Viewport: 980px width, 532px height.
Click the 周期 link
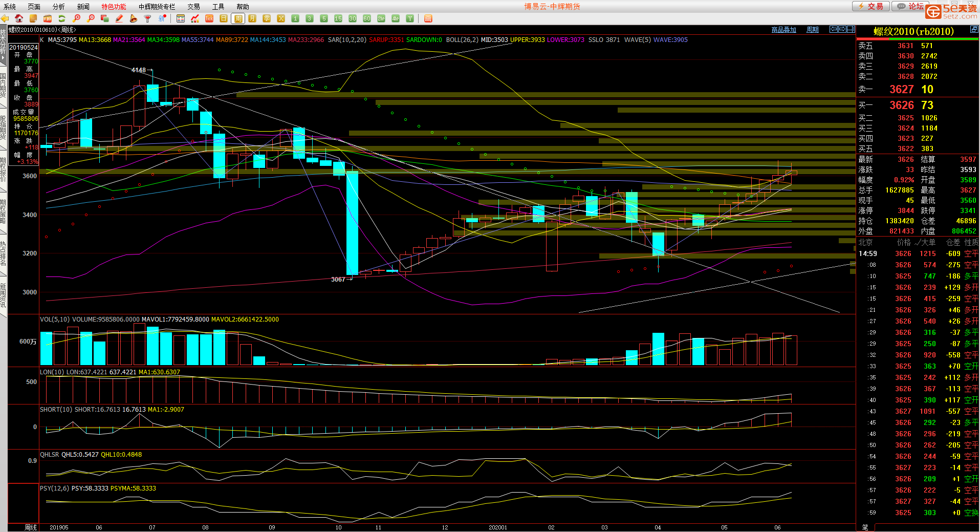pos(813,30)
